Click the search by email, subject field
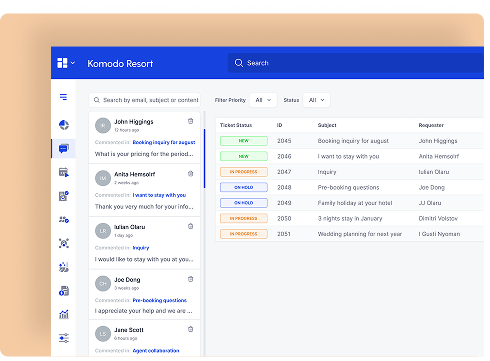Screen dimensions: 490x361 (144, 100)
